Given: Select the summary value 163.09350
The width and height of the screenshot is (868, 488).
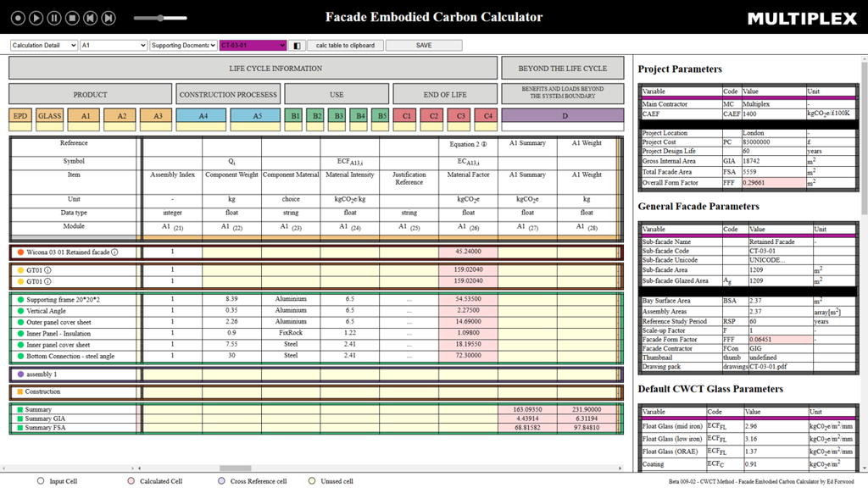Looking at the screenshot, I should coord(527,409).
